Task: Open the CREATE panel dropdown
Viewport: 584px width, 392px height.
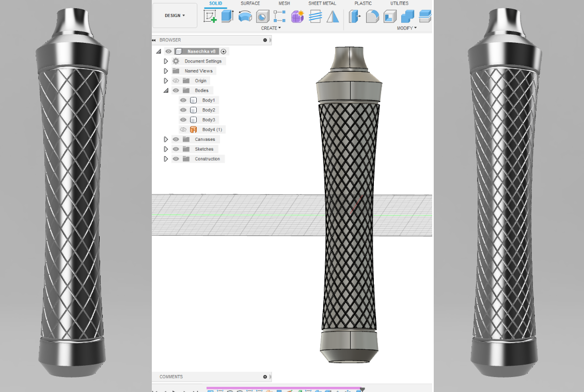Action: coord(271,28)
